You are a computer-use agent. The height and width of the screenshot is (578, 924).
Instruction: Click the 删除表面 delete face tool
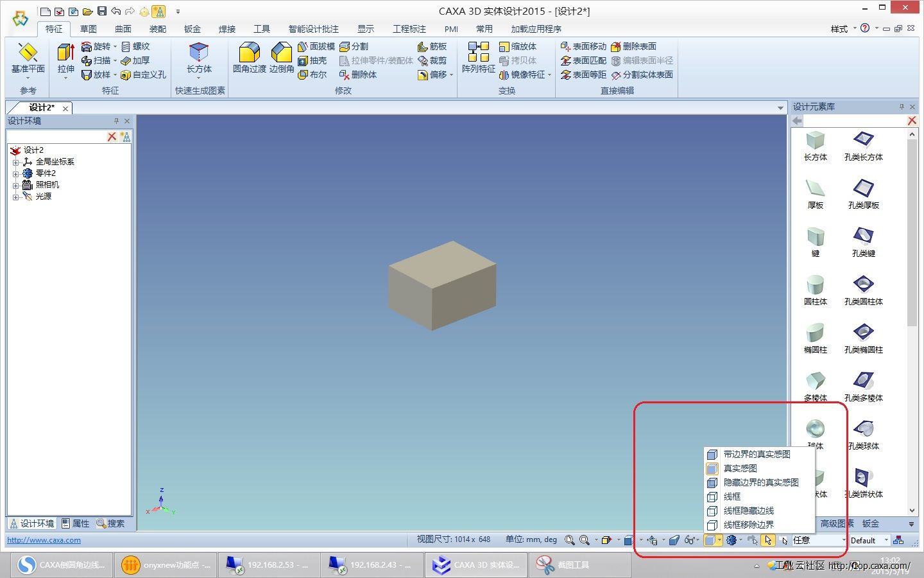click(633, 46)
